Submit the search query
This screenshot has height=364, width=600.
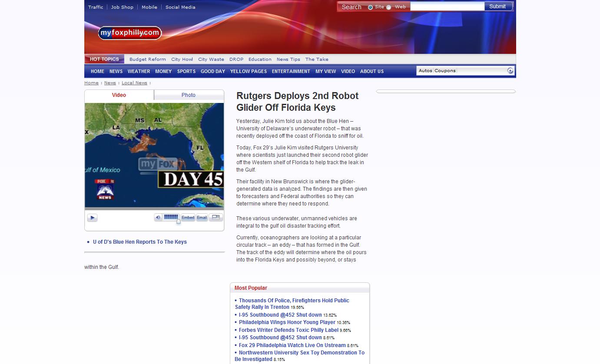pos(497,7)
